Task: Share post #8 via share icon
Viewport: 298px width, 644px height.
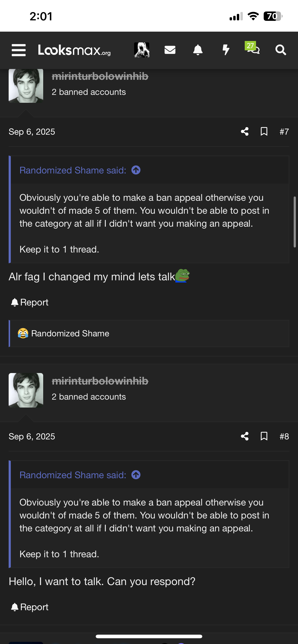Action: (245, 436)
